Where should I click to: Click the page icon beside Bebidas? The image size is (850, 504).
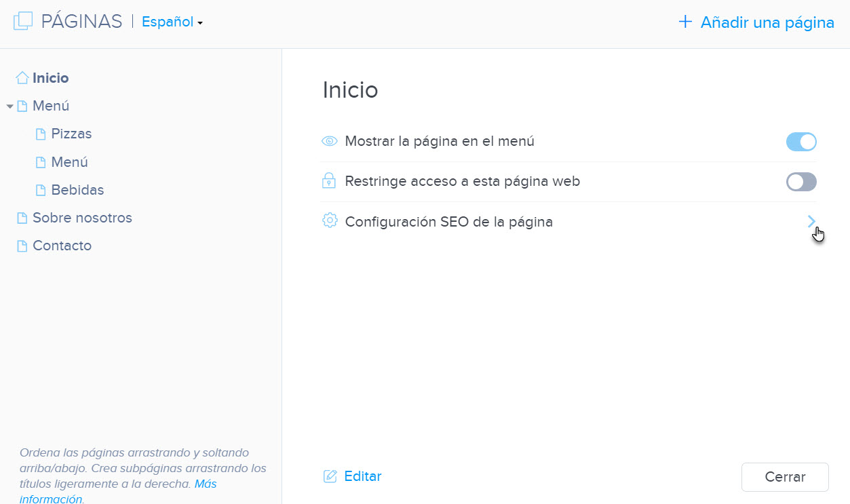pyautogui.click(x=40, y=189)
